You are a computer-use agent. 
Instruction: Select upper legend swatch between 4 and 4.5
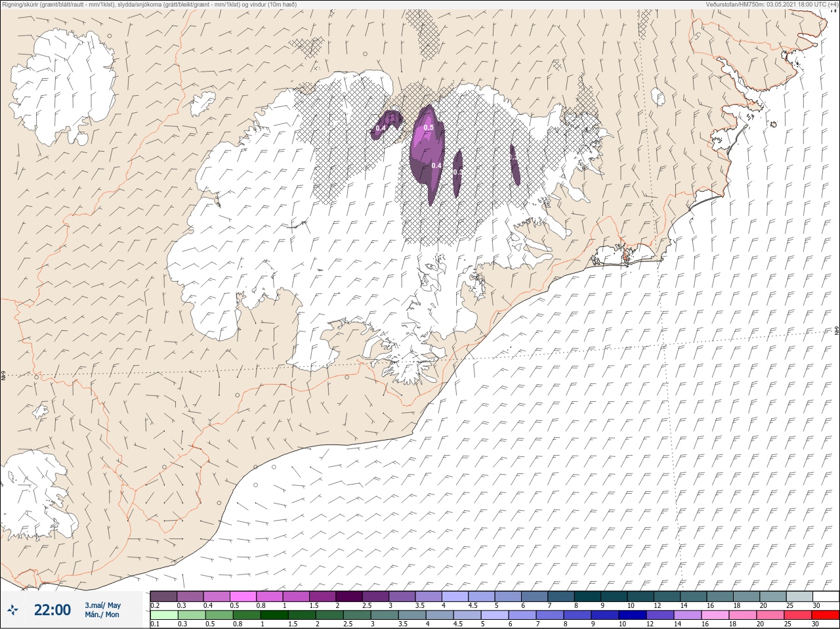[455, 596]
